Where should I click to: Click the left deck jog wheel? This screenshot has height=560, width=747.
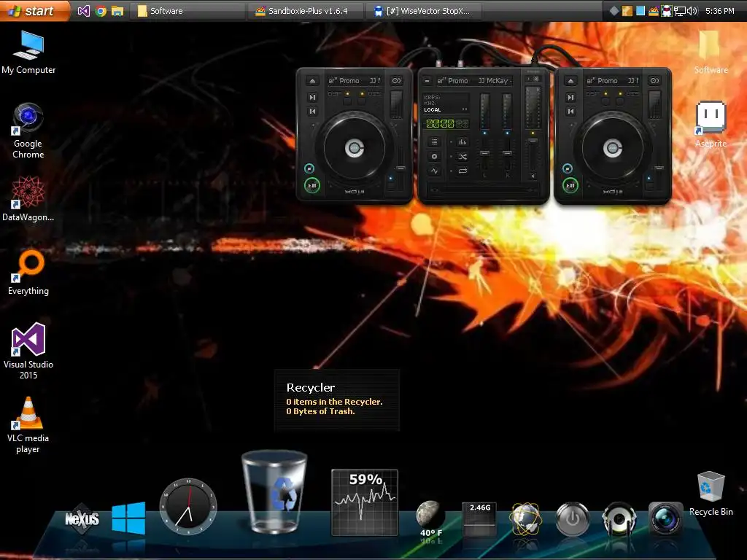tap(355, 148)
